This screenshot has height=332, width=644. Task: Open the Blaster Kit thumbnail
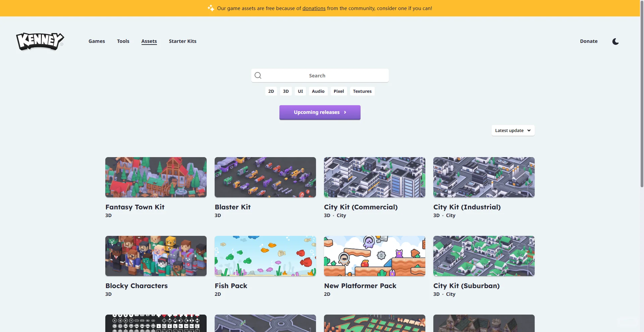point(265,177)
